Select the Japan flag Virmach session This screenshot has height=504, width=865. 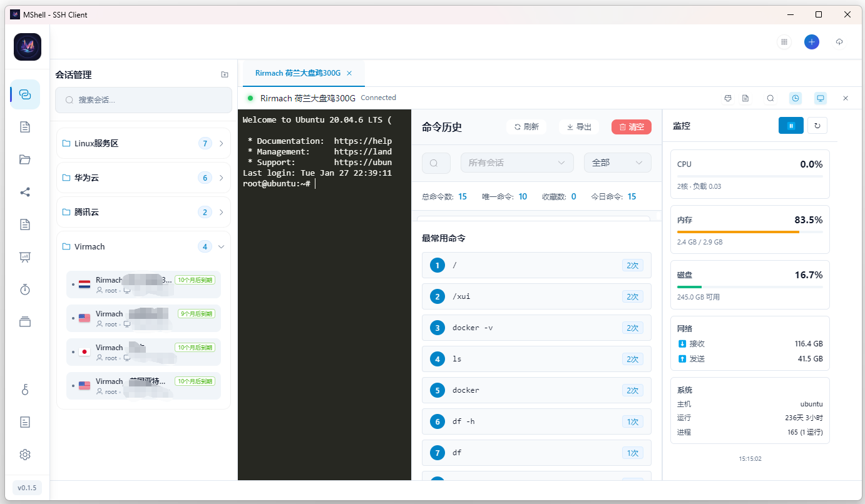click(x=143, y=352)
